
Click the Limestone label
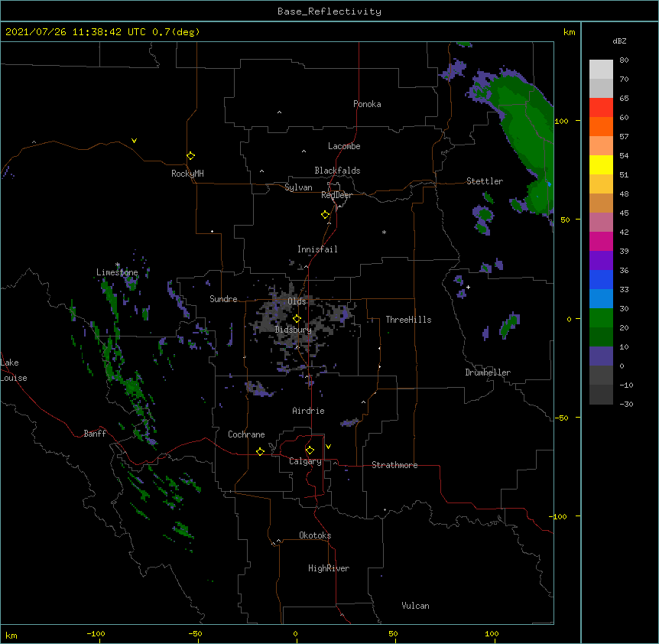pyautogui.click(x=117, y=272)
